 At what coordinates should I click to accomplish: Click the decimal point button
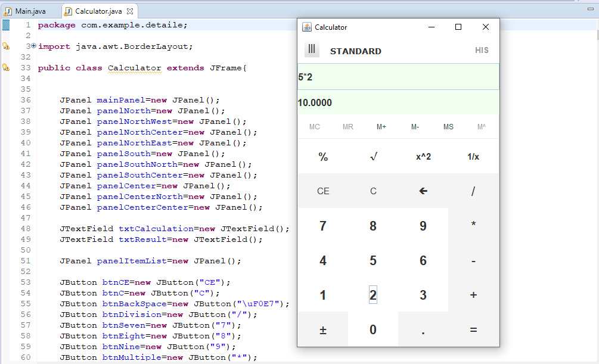423,329
